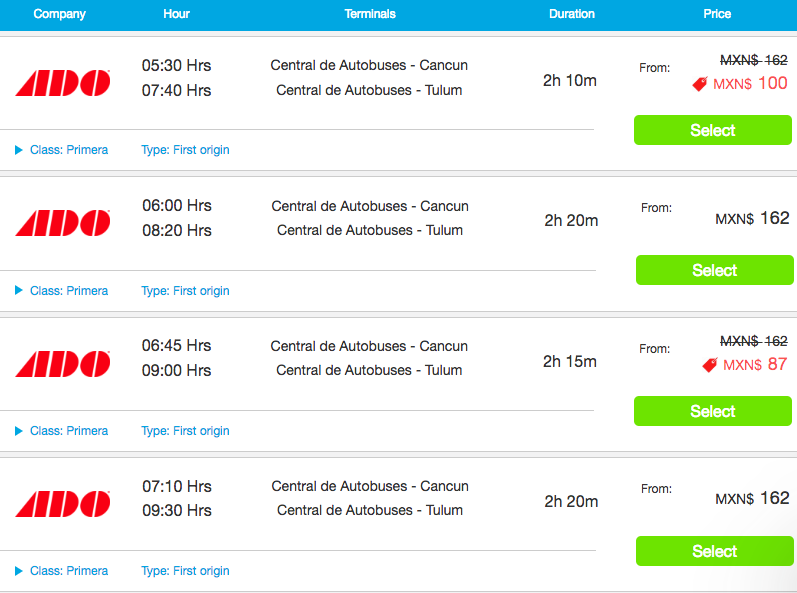Select the 05:30 Hrs bus for MXN$ 100
This screenshot has height=593, width=797.
[713, 130]
